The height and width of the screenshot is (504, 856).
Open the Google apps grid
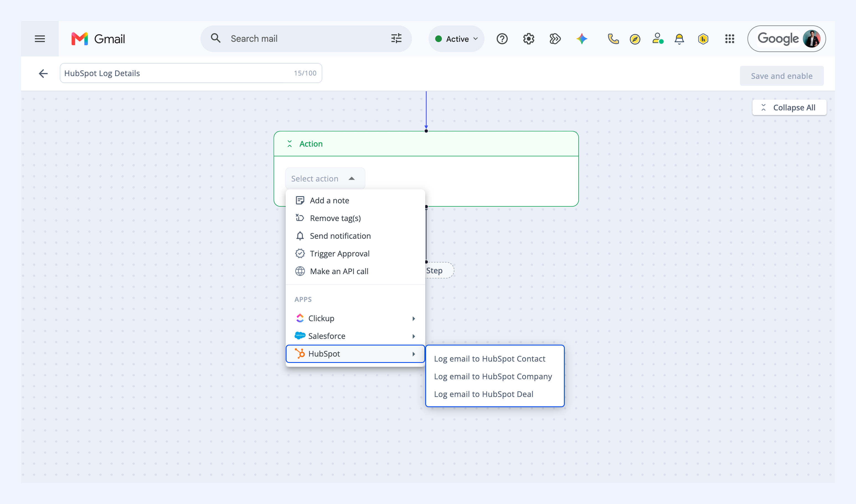point(729,39)
